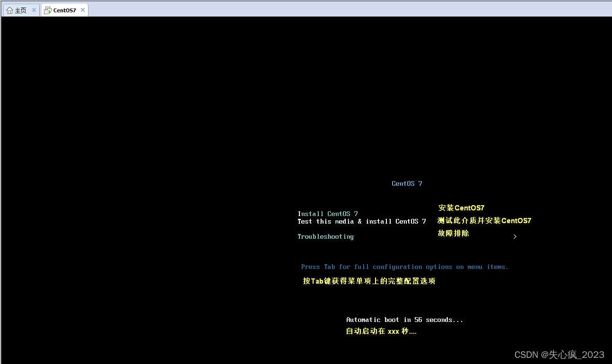
Task: Select the CentOS7 virtual machine tab
Action: 64,10
